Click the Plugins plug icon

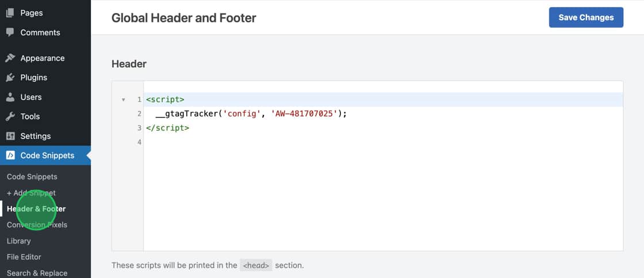(10, 78)
